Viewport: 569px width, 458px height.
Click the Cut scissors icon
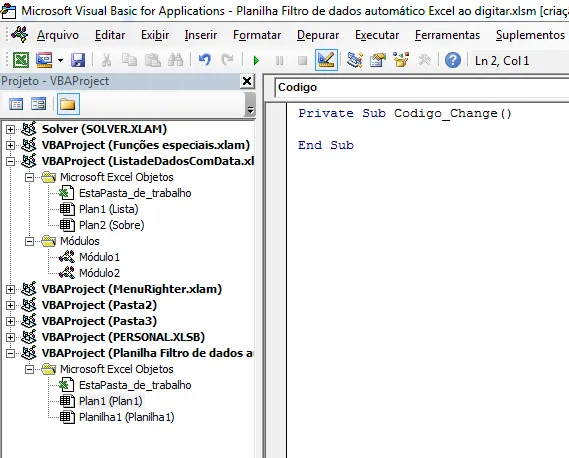coord(106,60)
